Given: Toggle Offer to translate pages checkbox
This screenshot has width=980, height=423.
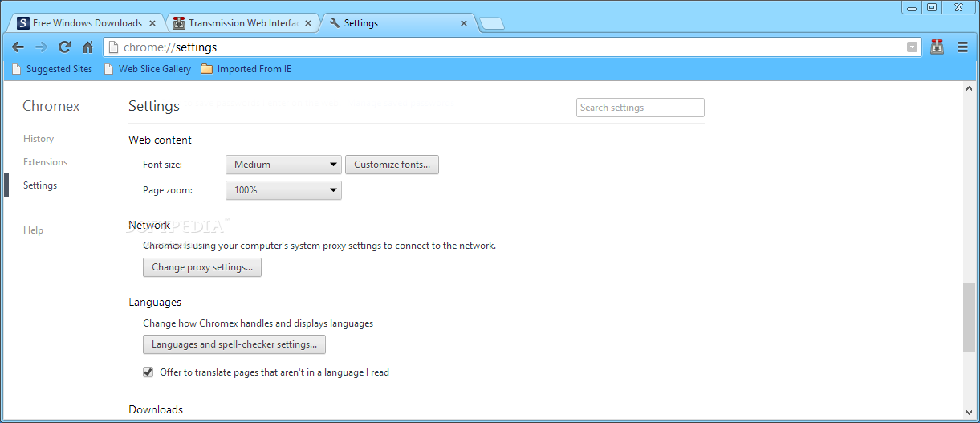Looking at the screenshot, I should click(x=148, y=372).
